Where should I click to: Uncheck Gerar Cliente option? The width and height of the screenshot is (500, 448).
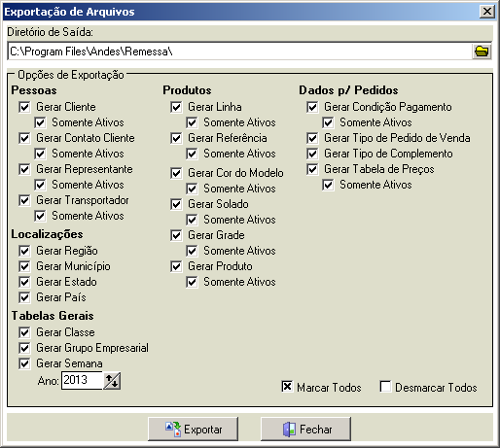[24, 107]
